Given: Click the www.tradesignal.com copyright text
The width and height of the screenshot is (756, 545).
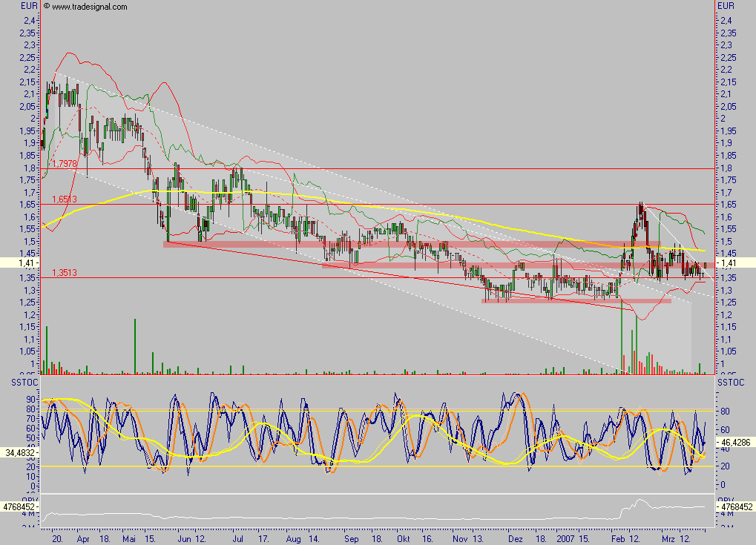Looking at the screenshot, I should pyautogui.click(x=85, y=7).
